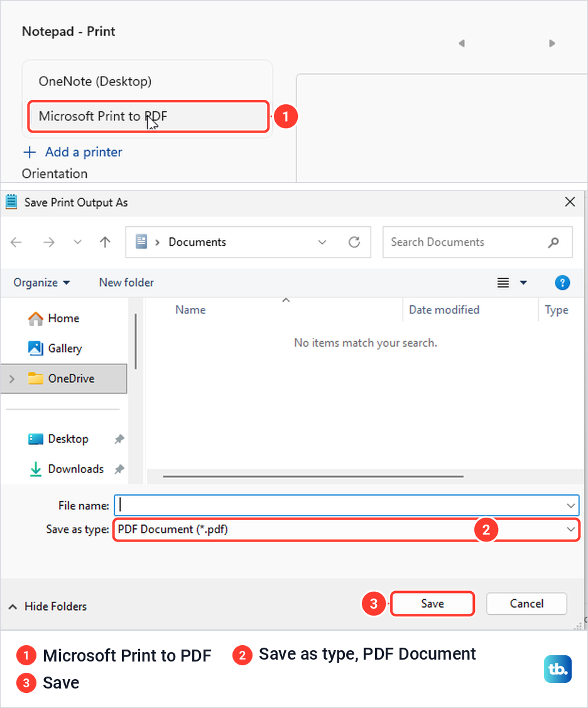Click the Cancel button
The height and width of the screenshot is (708, 588).
[x=526, y=604]
